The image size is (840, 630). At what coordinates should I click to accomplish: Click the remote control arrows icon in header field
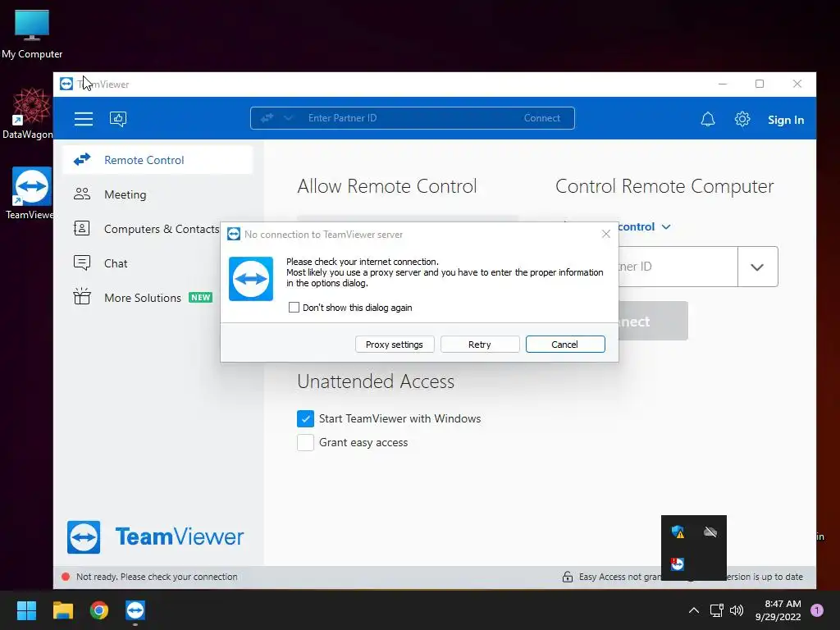tap(267, 118)
